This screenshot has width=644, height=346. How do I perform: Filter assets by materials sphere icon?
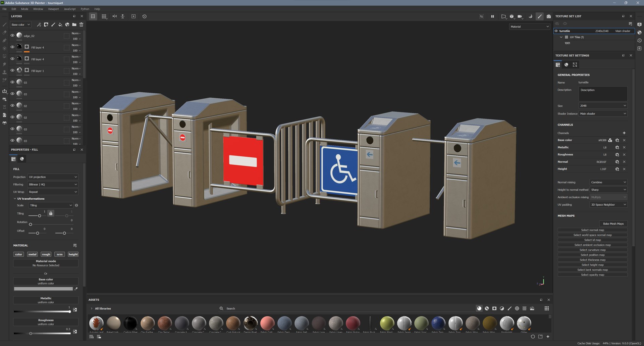479,308
